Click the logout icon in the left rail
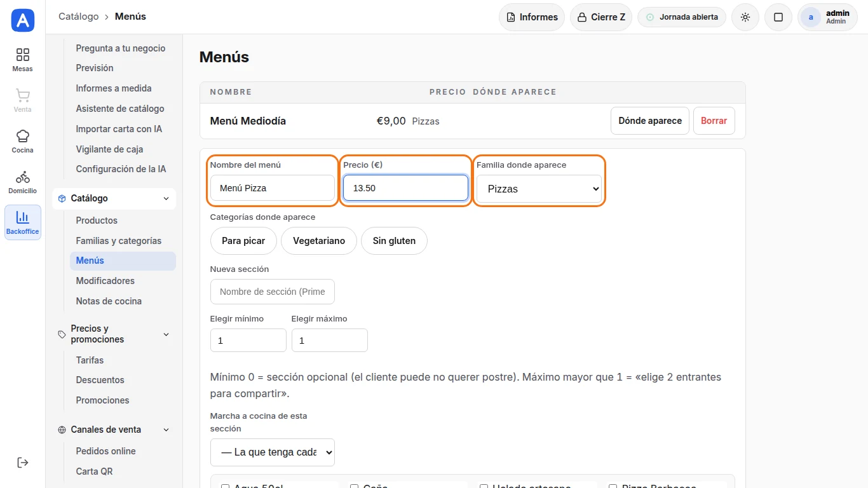The image size is (868, 488). (x=23, y=463)
